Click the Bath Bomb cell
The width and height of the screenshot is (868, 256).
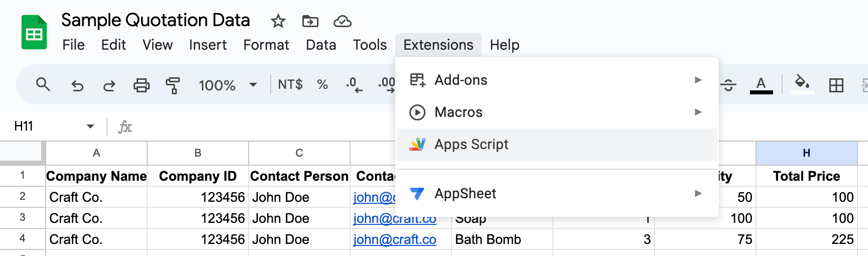click(x=502, y=239)
